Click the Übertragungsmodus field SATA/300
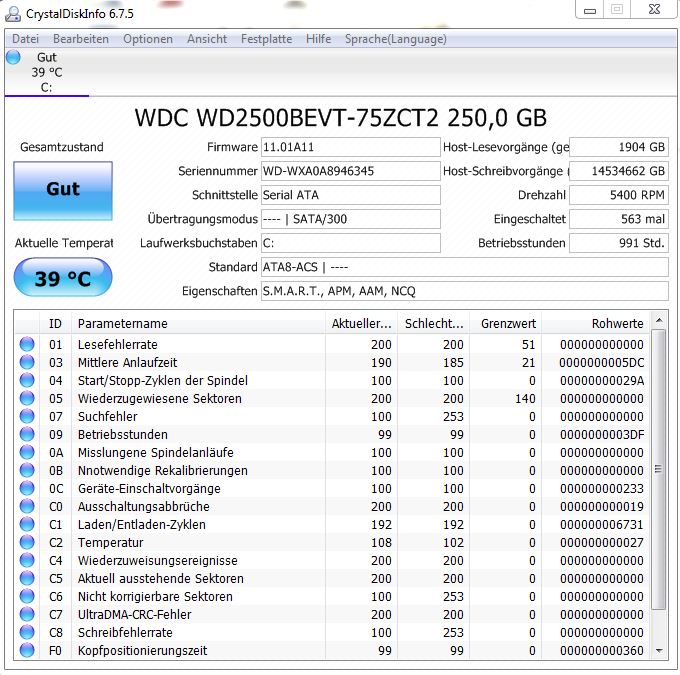The width and height of the screenshot is (680, 675). click(350, 219)
